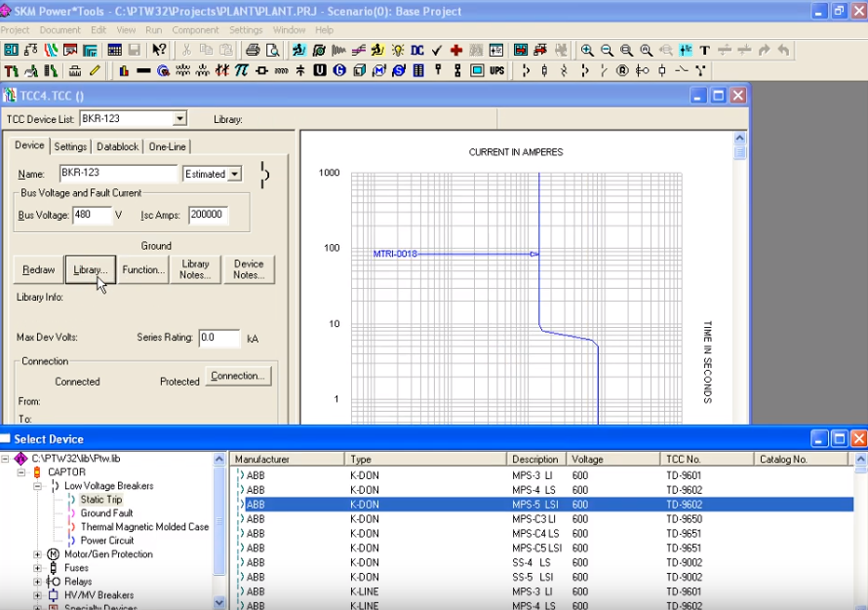This screenshot has height=610, width=868.
Task: Open the Component menu
Action: tap(195, 30)
